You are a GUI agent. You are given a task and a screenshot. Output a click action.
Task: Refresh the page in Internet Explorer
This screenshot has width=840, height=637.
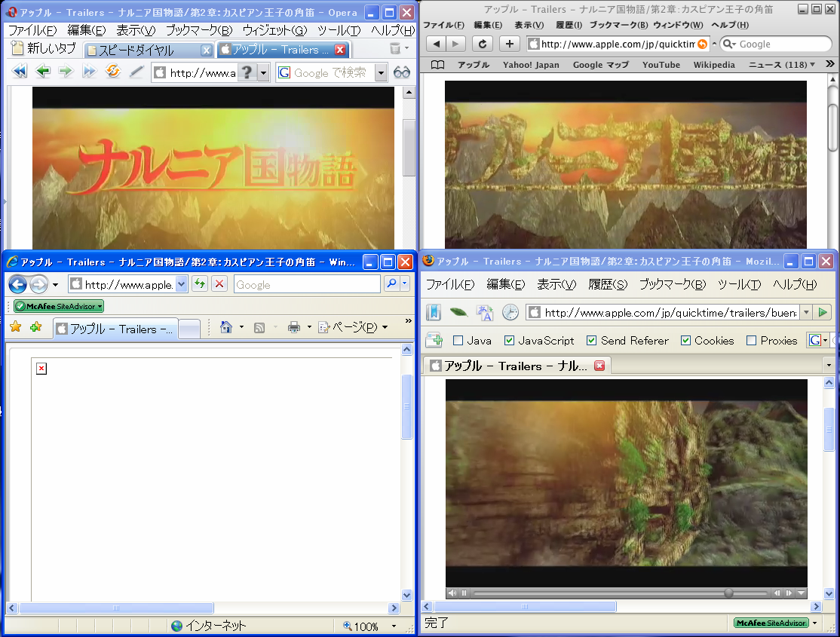click(200, 283)
